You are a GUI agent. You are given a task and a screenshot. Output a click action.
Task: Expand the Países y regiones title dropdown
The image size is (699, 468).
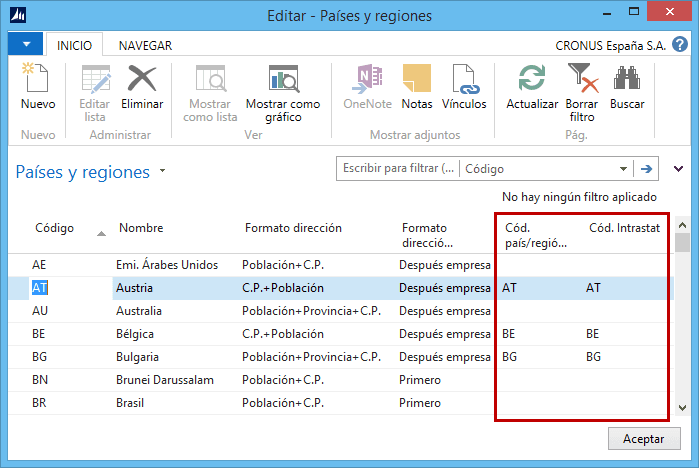(x=163, y=171)
